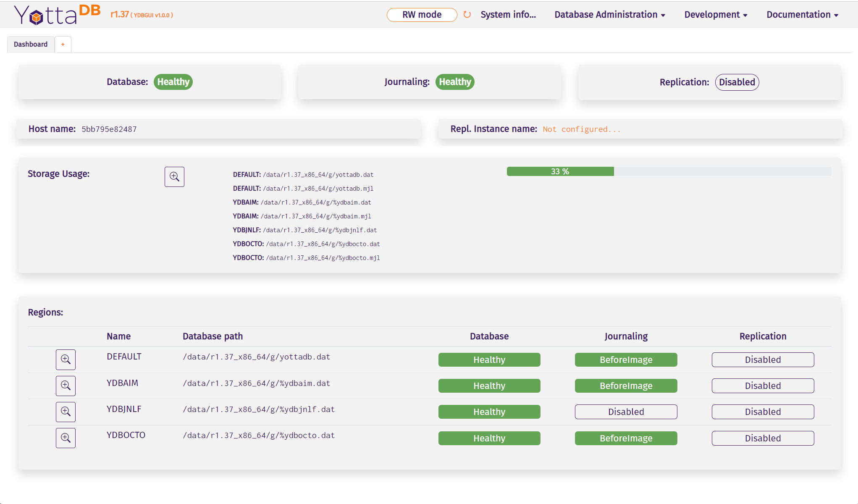Open System info...
Viewport: 858px width, 504px height.
tap(508, 15)
